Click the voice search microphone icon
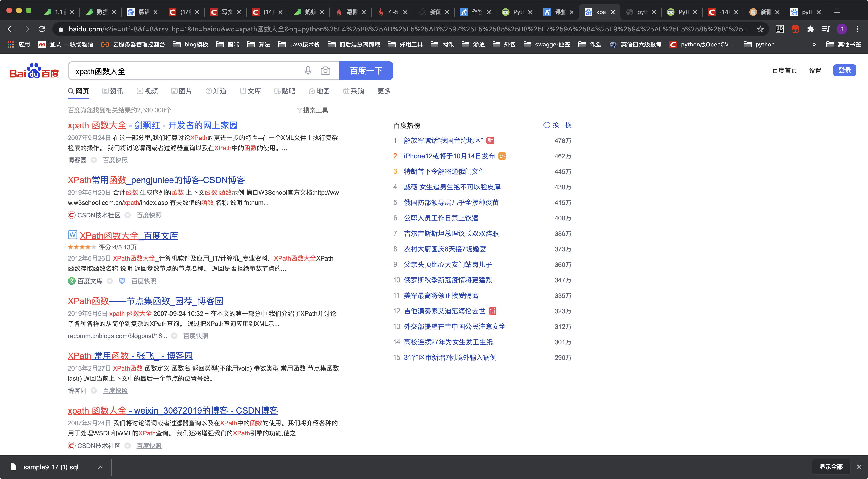Image resolution: width=868 pixels, height=479 pixels. [x=308, y=71]
